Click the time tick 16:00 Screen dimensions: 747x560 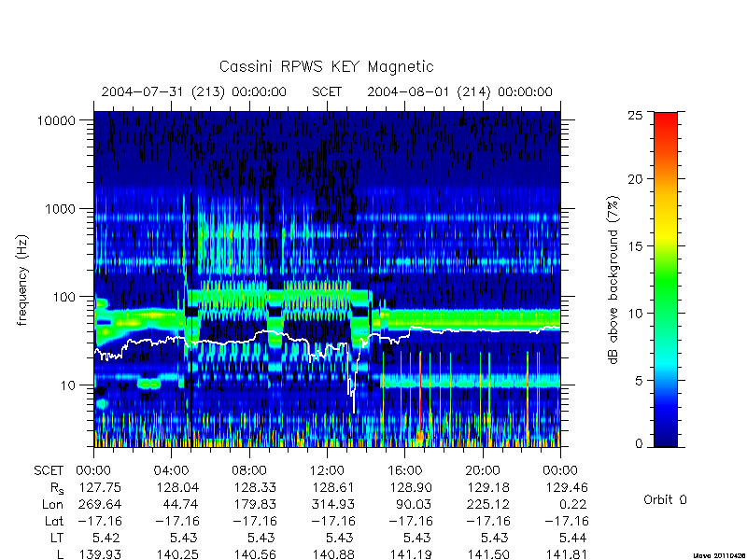click(404, 471)
